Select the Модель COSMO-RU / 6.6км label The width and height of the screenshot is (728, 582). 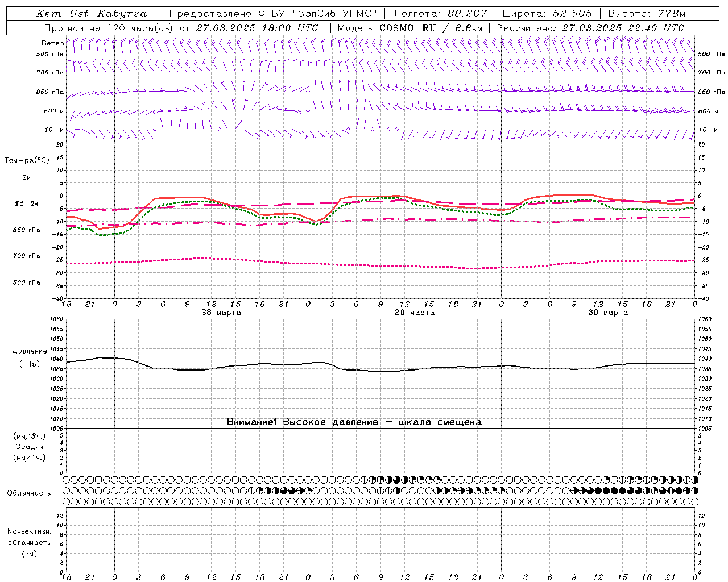tap(410, 28)
